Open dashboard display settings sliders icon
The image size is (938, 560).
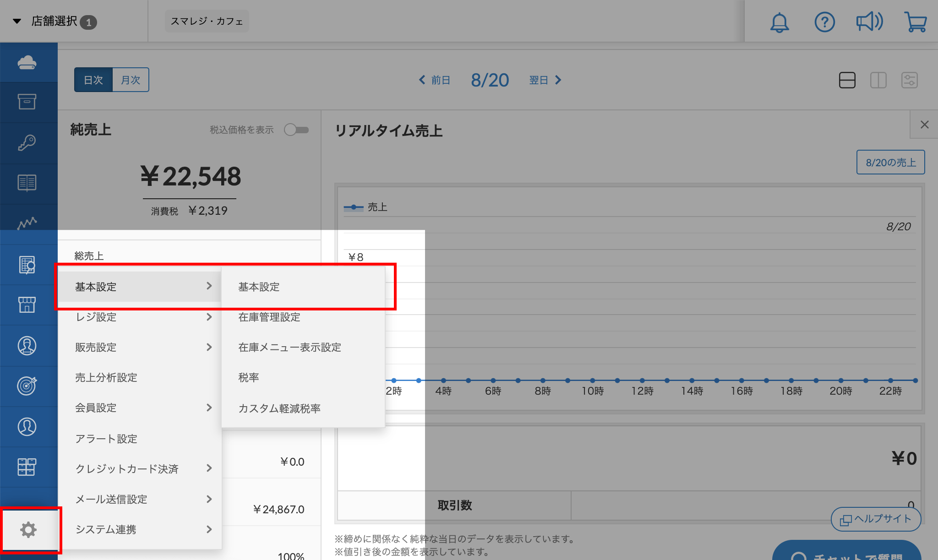[910, 80]
